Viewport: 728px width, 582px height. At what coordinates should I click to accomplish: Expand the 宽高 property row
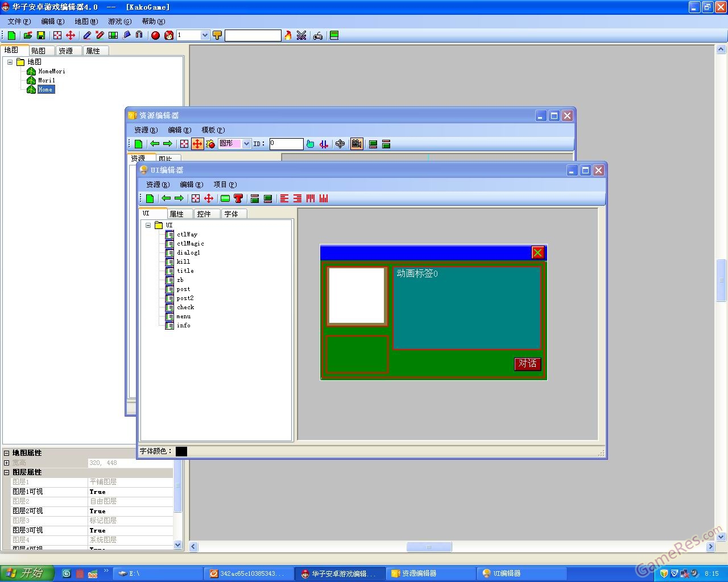pyautogui.click(x=7, y=463)
